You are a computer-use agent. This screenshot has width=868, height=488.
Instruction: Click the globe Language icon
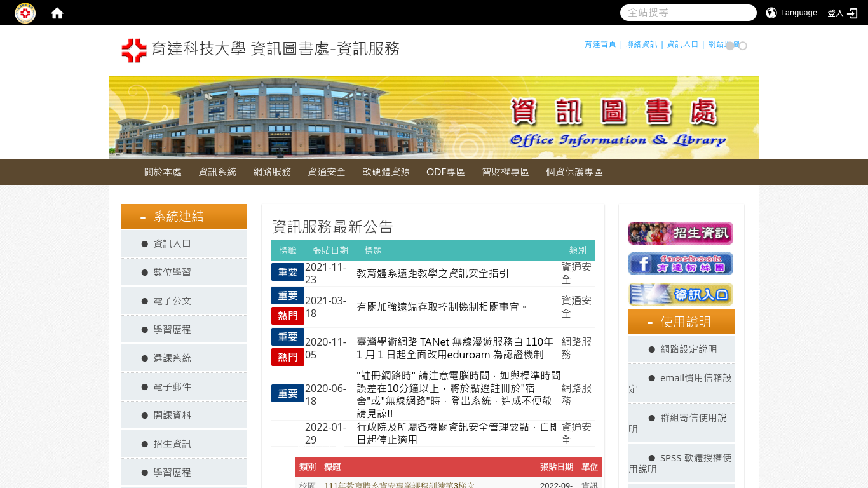pos(771,13)
